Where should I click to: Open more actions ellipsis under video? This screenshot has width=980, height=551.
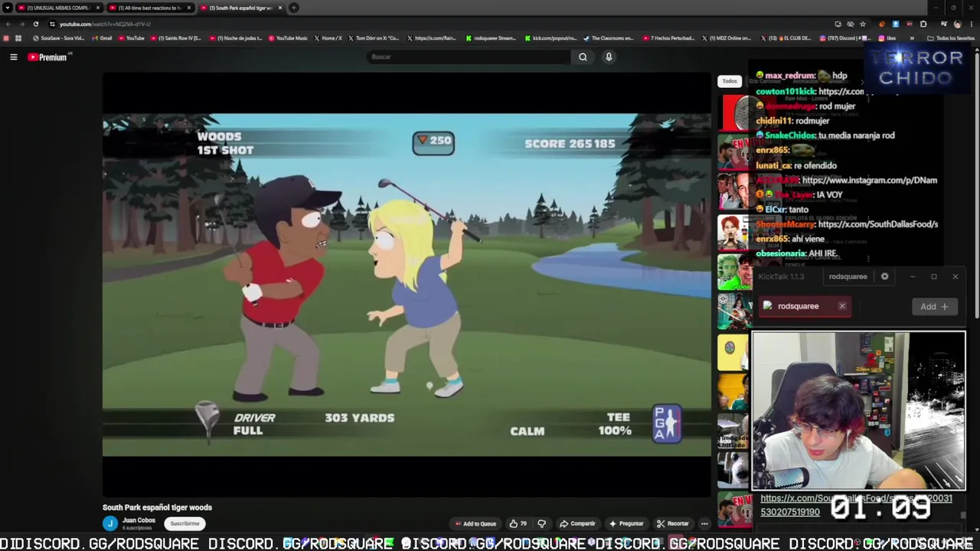704,523
